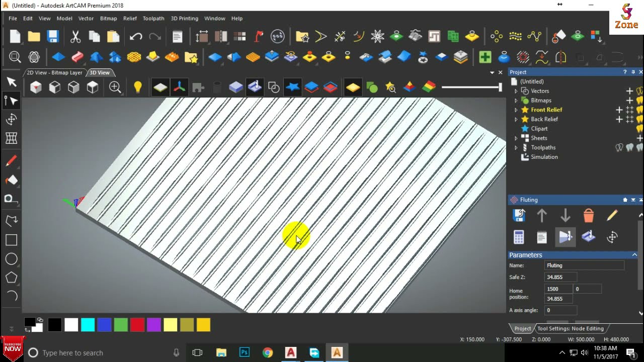Choose the rectangle drawing tool
Screen dimensions: 644x362
tap(11, 240)
